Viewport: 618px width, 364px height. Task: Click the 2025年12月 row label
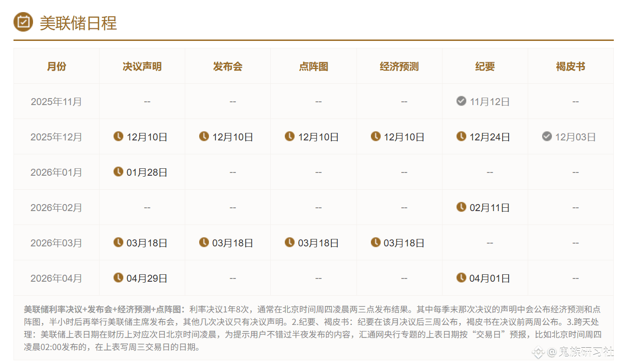[x=56, y=136]
